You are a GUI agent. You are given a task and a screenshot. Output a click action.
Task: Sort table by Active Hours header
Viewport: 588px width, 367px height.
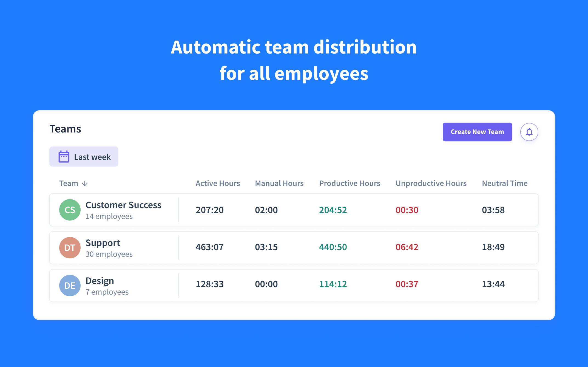pyautogui.click(x=217, y=183)
